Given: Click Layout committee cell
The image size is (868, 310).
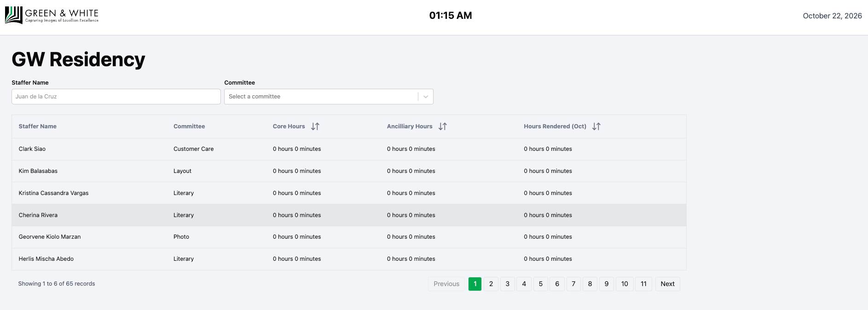Looking at the screenshot, I should tap(182, 171).
